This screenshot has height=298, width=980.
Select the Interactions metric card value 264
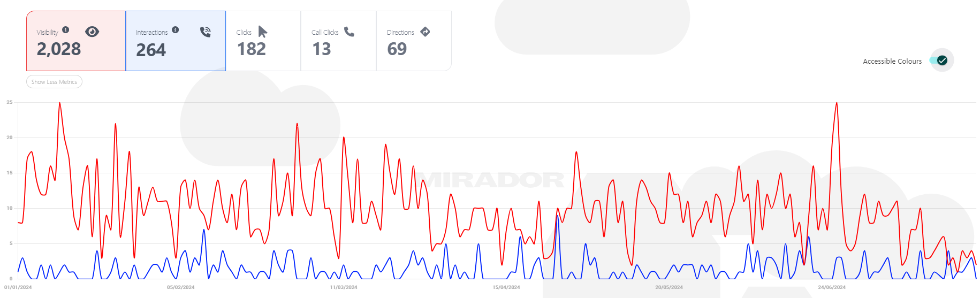coord(151,50)
